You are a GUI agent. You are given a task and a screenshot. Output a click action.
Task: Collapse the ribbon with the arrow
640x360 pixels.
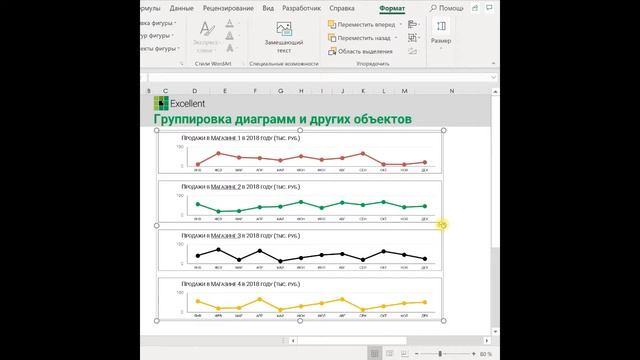tap(493, 63)
